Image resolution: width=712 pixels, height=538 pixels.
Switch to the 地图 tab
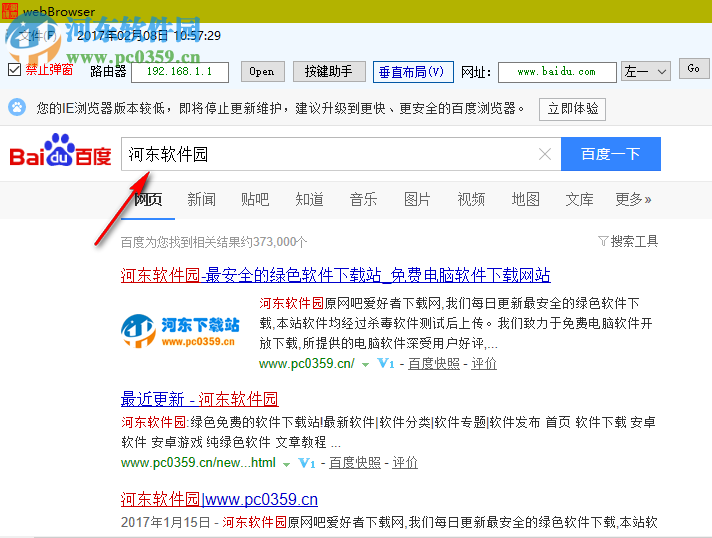coord(525,199)
